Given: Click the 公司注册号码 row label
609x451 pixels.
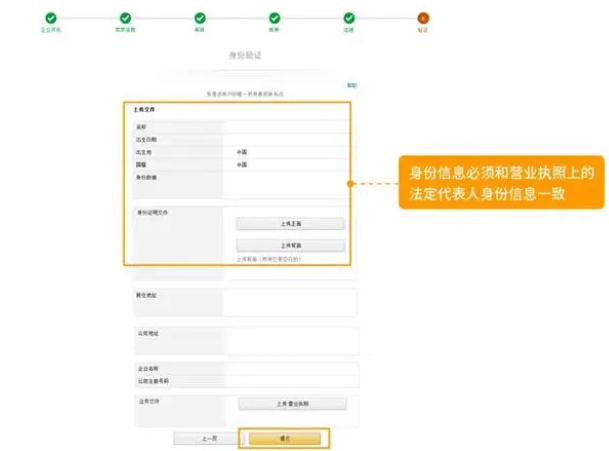Looking at the screenshot, I should tap(153, 381).
